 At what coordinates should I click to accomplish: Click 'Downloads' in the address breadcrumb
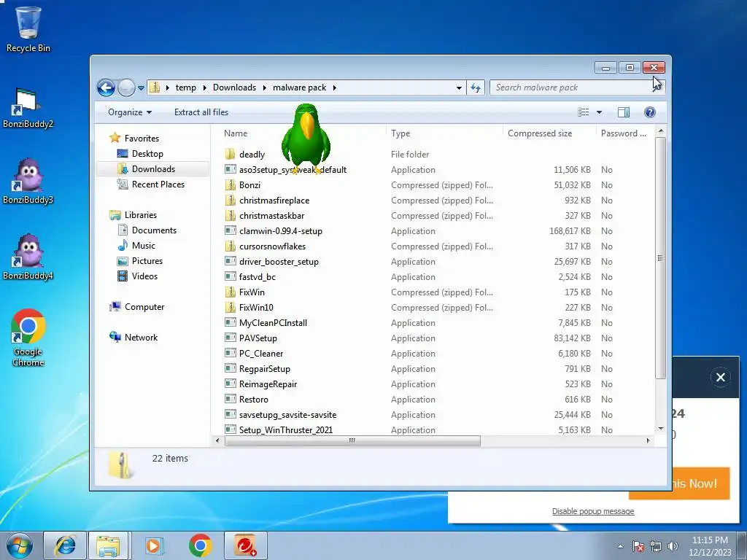point(234,87)
